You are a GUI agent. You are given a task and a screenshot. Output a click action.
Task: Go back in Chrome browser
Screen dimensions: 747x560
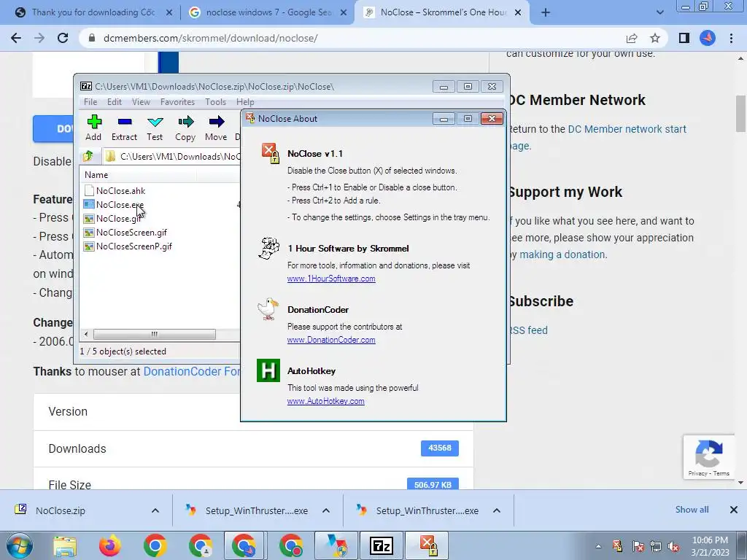pyautogui.click(x=16, y=38)
